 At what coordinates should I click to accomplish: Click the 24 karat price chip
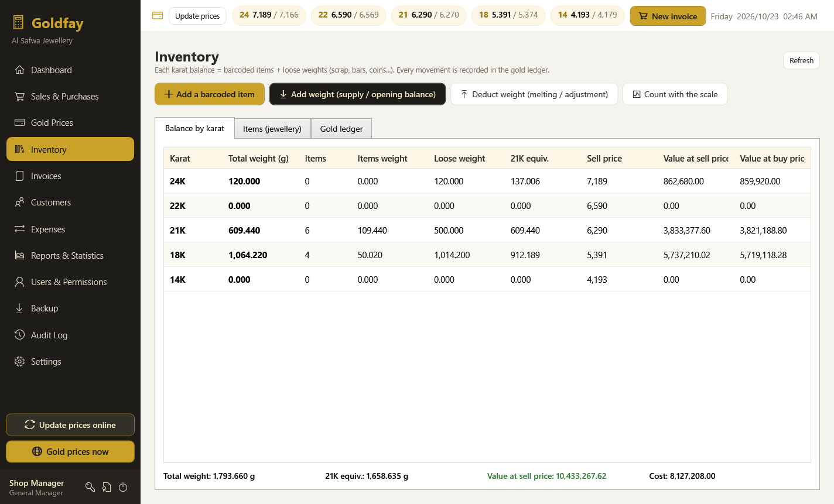(269, 15)
